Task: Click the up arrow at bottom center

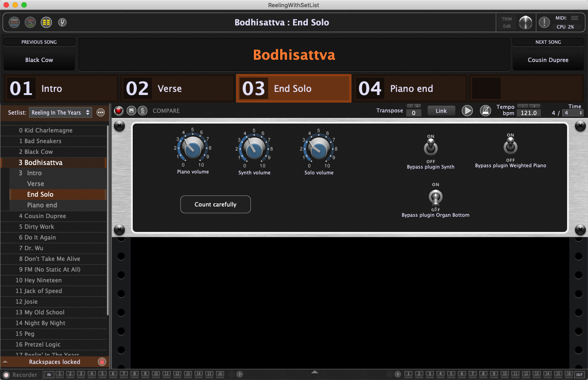Action: (x=315, y=372)
